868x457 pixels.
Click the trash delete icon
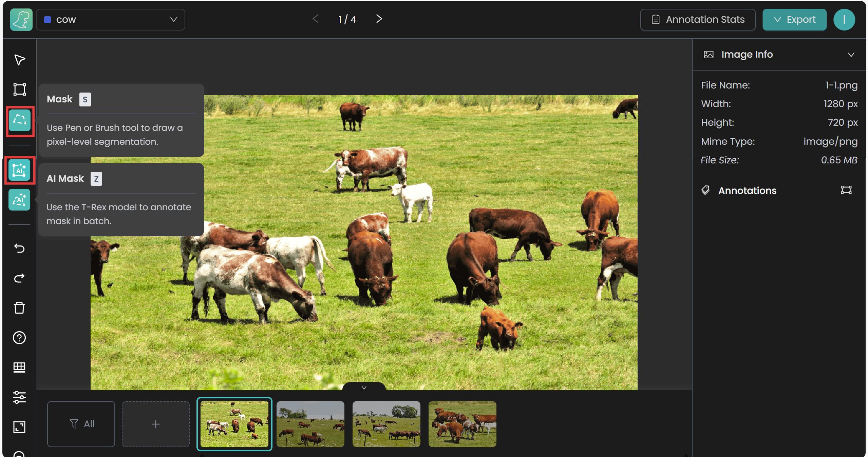coord(19,308)
